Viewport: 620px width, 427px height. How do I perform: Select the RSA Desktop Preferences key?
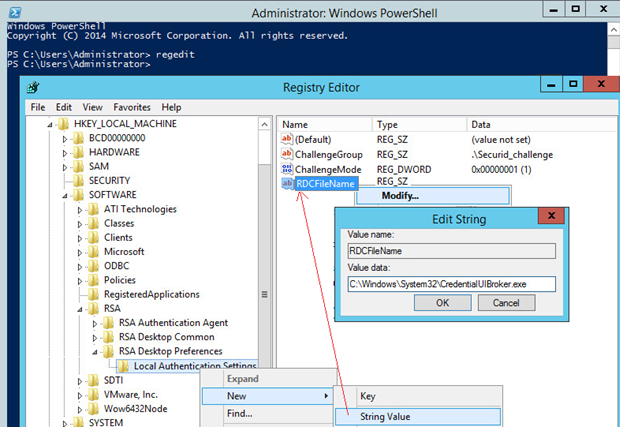172,351
